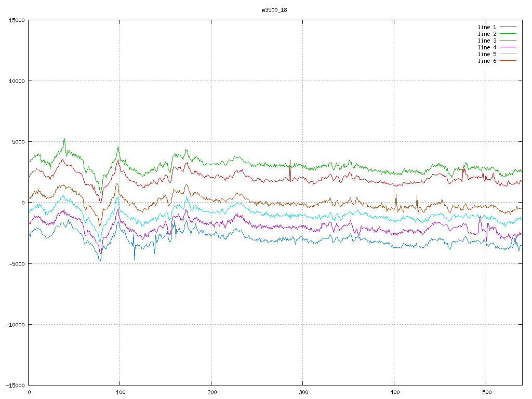Image resolution: width=532 pixels, height=399 pixels.
Task: Click the chart title m3500_18
Action: pos(274,10)
